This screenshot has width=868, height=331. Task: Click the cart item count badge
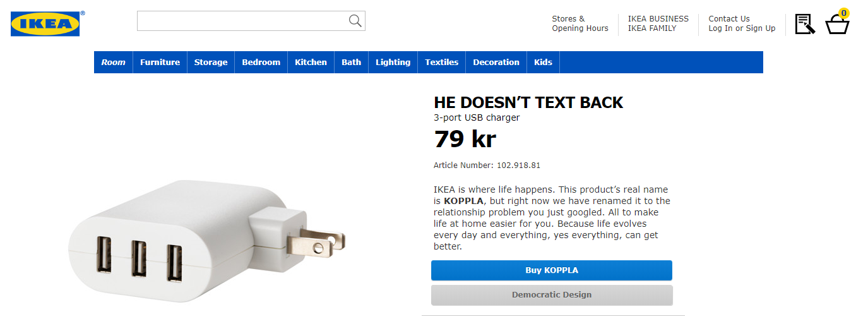click(x=844, y=13)
